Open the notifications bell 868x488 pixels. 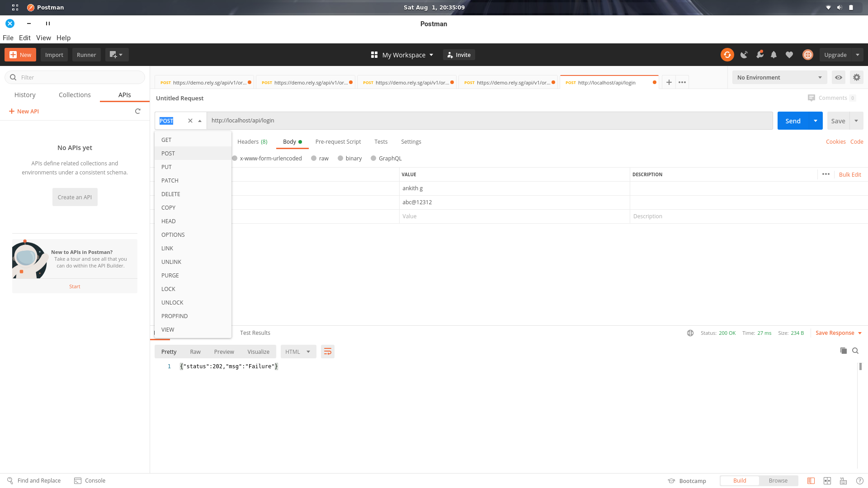pyautogui.click(x=774, y=55)
